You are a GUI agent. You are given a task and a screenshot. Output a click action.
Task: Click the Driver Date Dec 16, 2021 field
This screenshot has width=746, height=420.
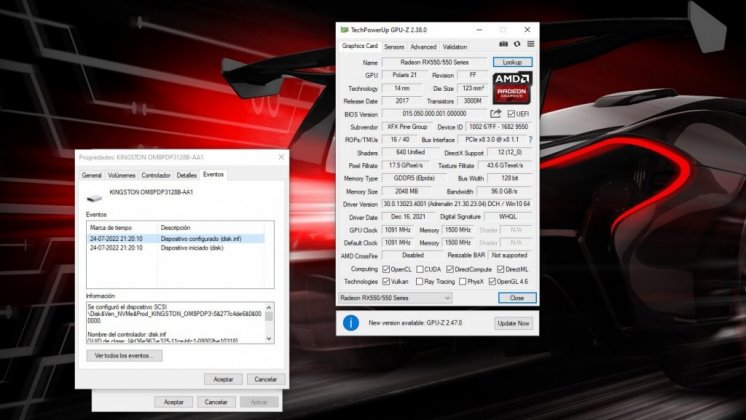pyautogui.click(x=409, y=217)
